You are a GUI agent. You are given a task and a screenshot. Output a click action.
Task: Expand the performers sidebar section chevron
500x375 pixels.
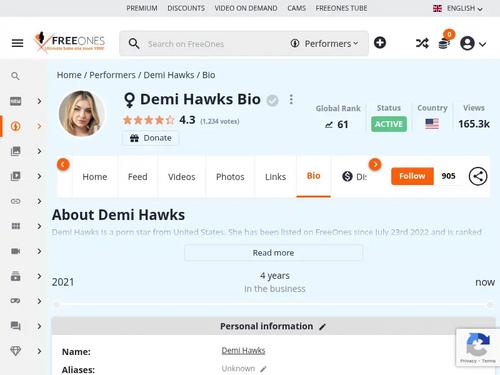tap(39, 126)
